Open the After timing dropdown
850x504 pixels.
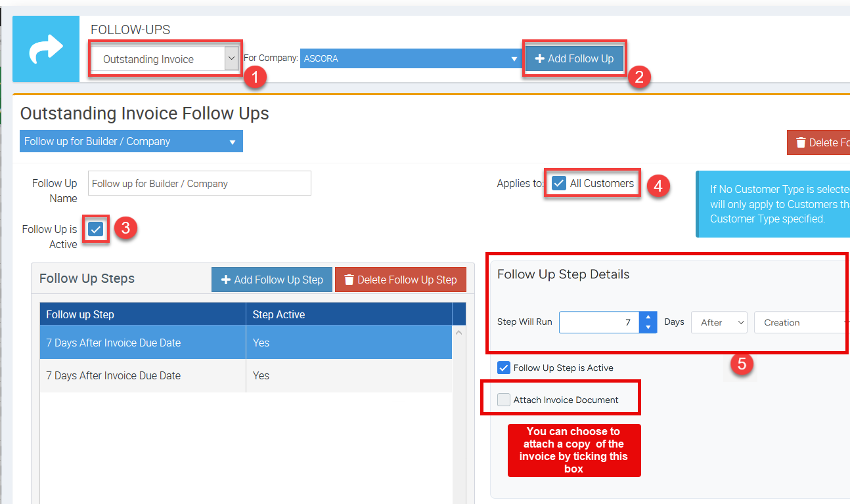719,322
